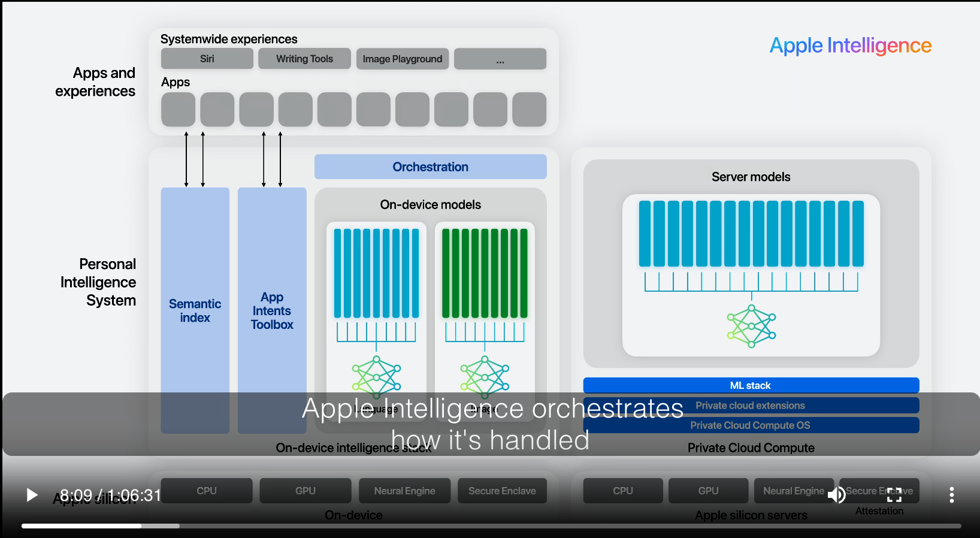Click the server model neural network icon
This screenshot has width=980, height=538.
pos(751,326)
